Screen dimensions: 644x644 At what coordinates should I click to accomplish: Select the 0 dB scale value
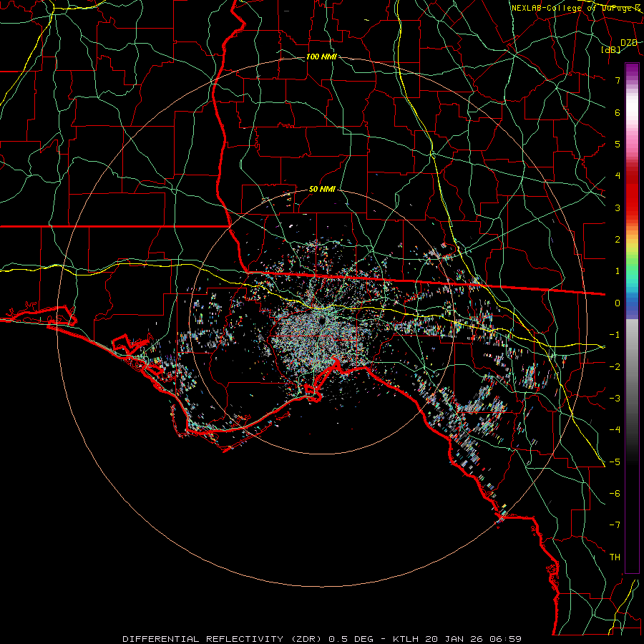pyautogui.click(x=618, y=303)
